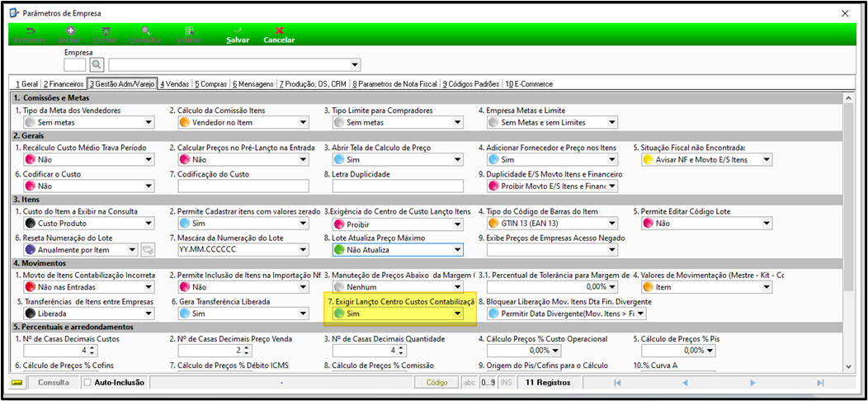Image resolution: width=868 pixels, height=401 pixels.
Task: Click the Parâmetros de Empresa window title icon
Action: [x=16, y=12]
